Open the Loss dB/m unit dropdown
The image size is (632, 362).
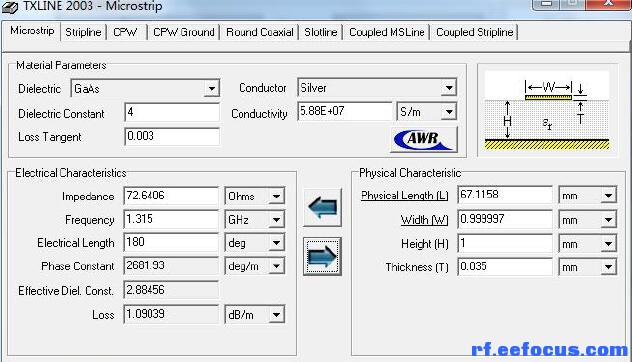pyautogui.click(x=276, y=314)
